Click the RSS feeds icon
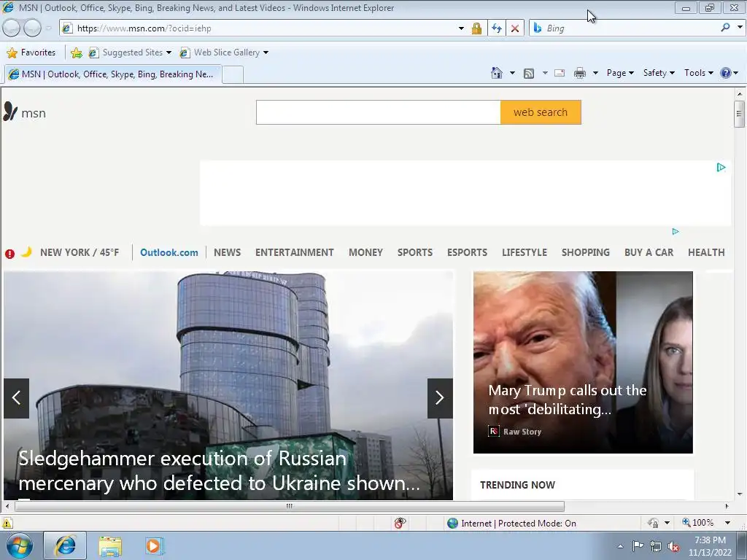 pyautogui.click(x=529, y=74)
